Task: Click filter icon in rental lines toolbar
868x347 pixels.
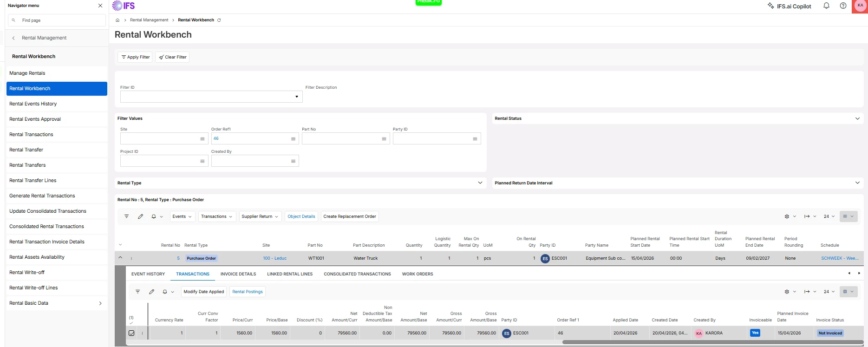Action: click(x=126, y=216)
